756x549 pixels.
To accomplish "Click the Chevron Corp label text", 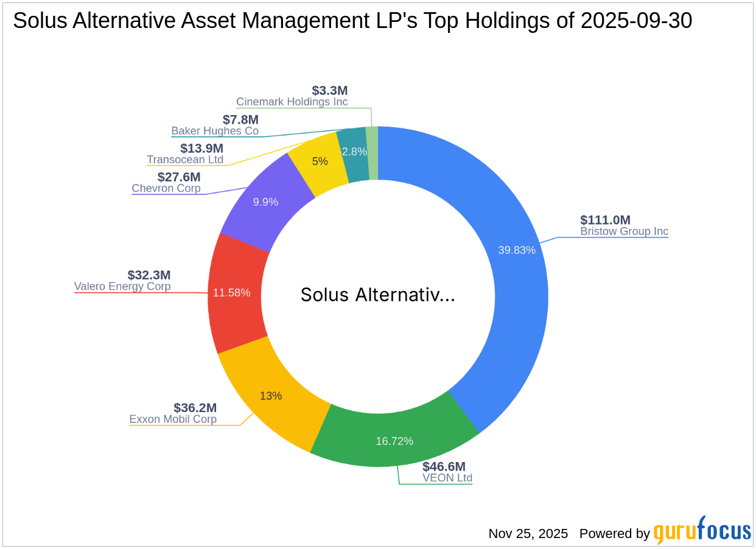I will (x=165, y=189).
